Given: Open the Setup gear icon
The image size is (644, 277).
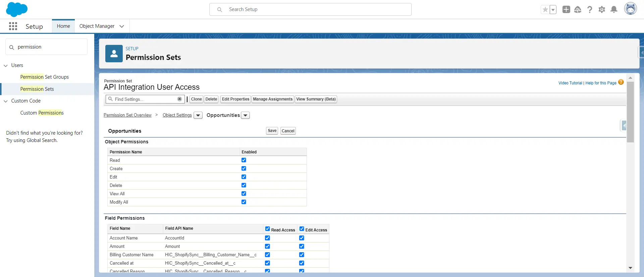Looking at the screenshot, I should [x=602, y=10].
